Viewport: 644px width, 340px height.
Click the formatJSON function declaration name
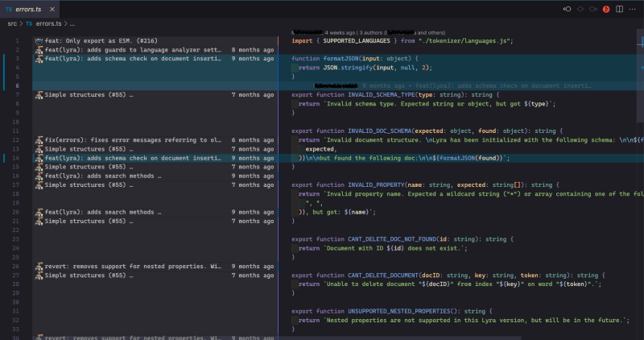click(x=341, y=59)
